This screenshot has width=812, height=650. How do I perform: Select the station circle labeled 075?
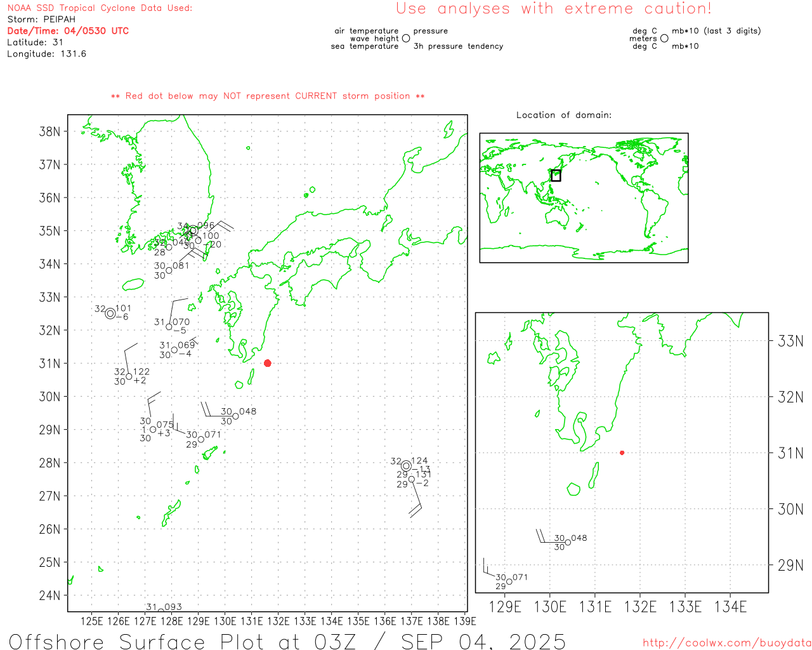coord(153,430)
